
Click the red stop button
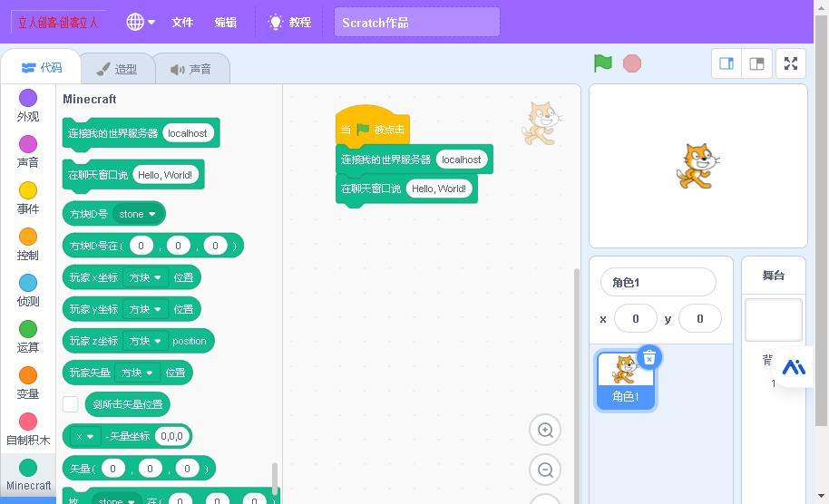click(x=632, y=63)
